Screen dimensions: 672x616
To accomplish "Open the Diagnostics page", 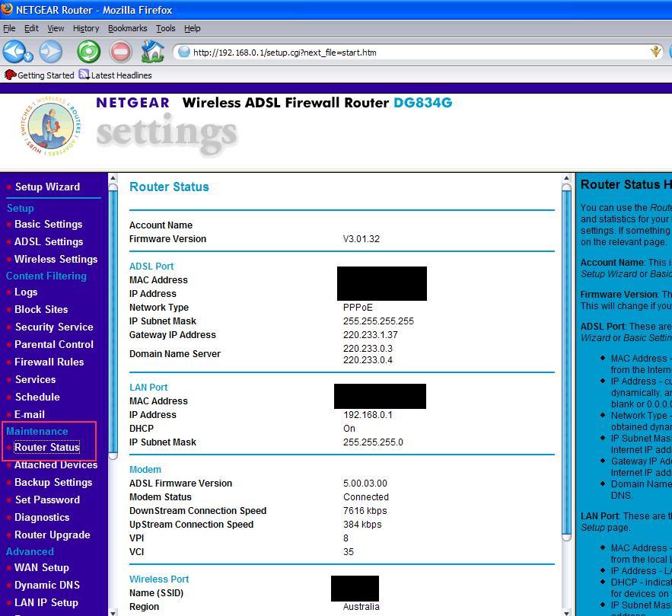I will click(x=42, y=518).
